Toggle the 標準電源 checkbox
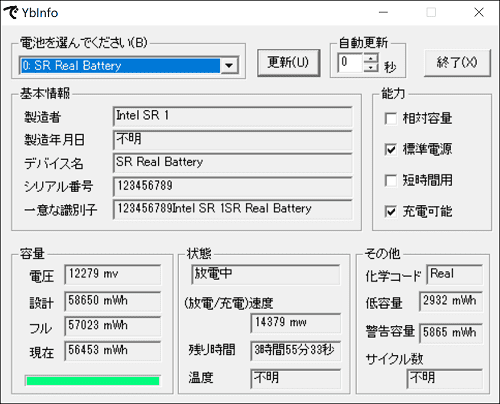Image resolution: width=500 pixels, height=404 pixels. click(391, 149)
